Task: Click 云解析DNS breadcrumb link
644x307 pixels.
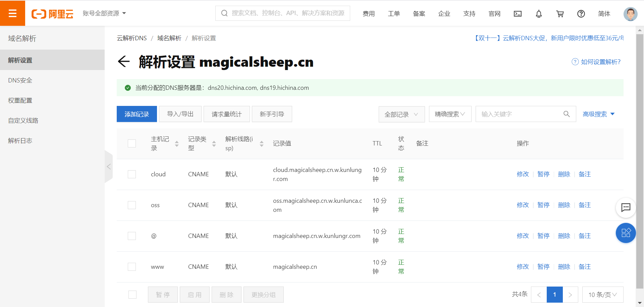Action: point(132,38)
